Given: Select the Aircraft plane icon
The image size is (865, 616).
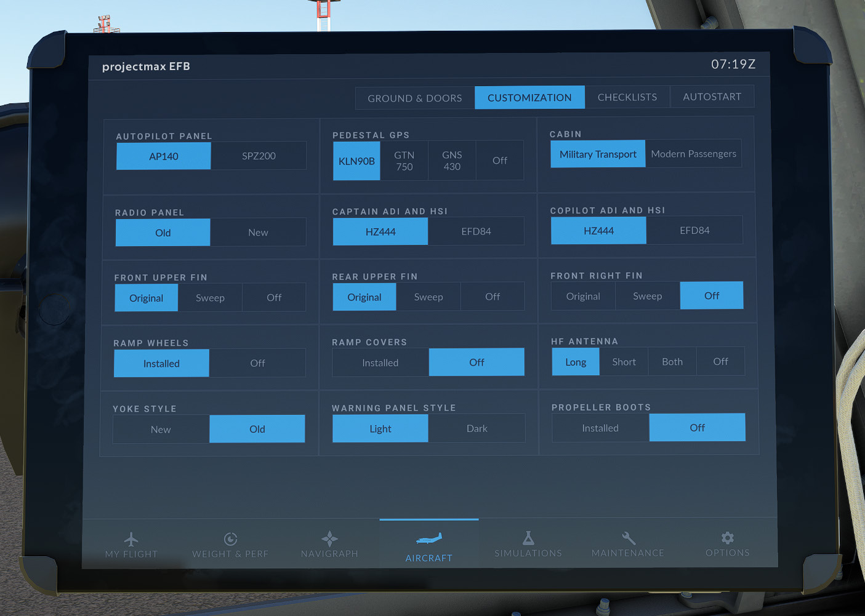Looking at the screenshot, I should [429, 539].
